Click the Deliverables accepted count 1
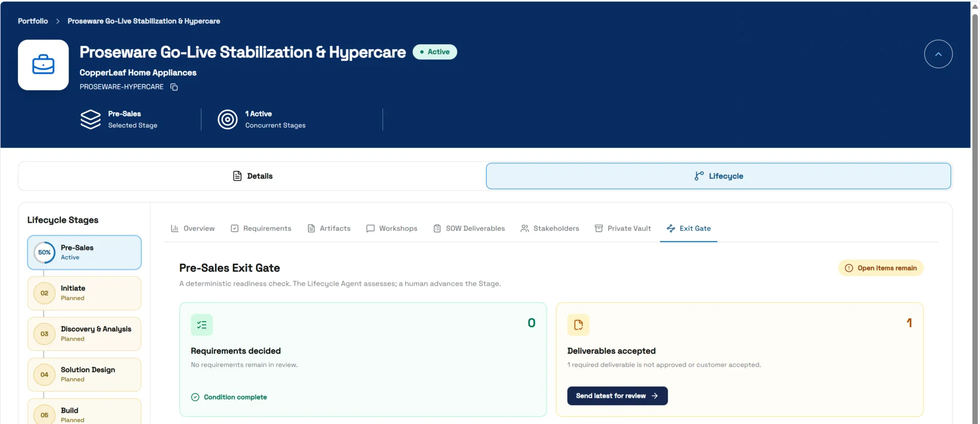Viewport: 980px width, 424px height. 909,323
